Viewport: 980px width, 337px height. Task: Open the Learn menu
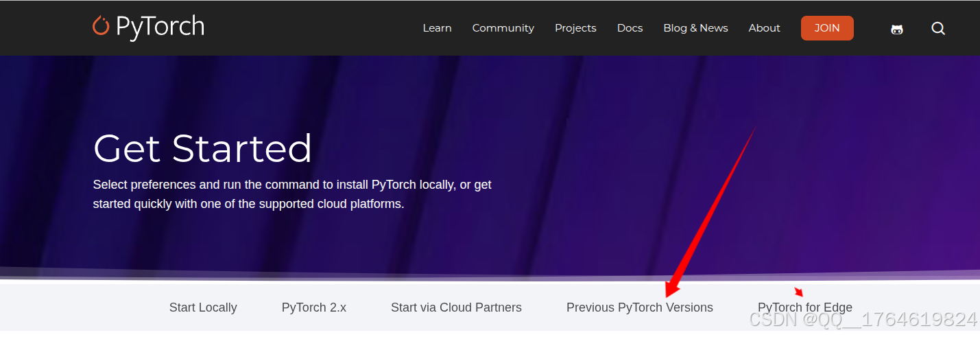(x=437, y=28)
